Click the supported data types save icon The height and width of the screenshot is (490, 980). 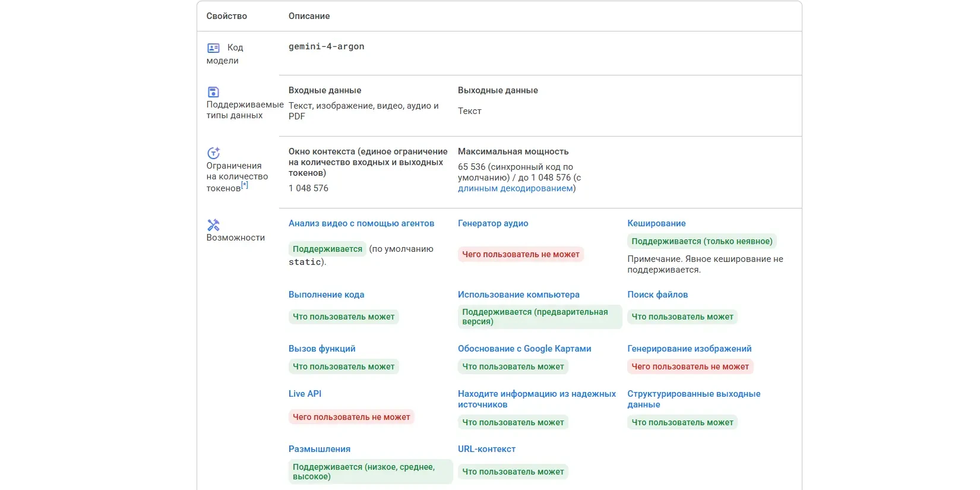coord(213,92)
